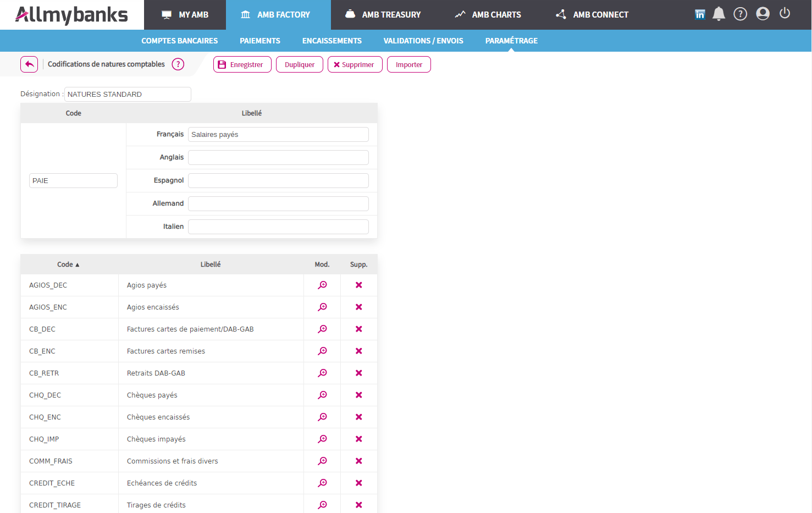Click Enregistrer to save
The height and width of the screenshot is (513, 812).
(242, 64)
